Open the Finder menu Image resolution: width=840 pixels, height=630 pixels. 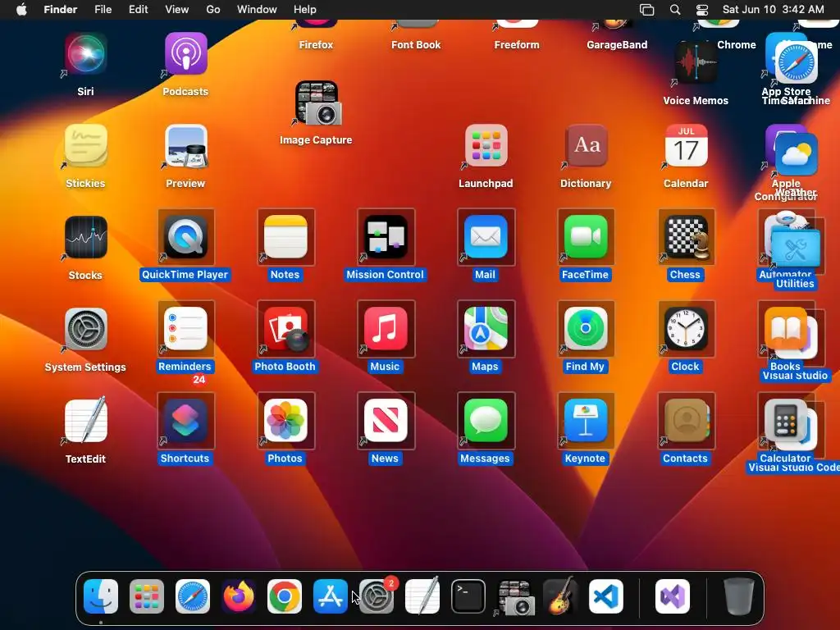pyautogui.click(x=60, y=10)
